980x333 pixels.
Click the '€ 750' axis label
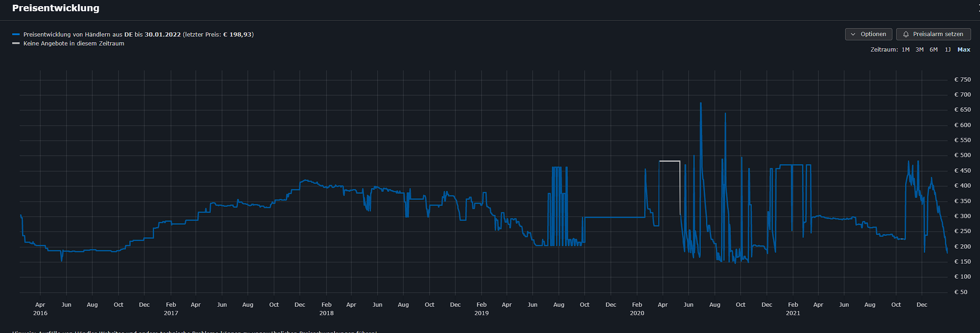(963, 80)
